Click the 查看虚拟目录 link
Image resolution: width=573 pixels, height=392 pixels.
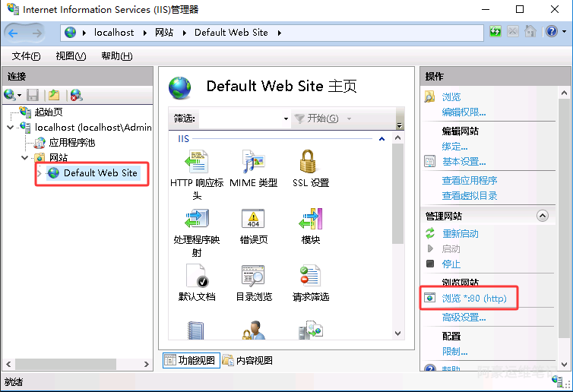click(470, 196)
